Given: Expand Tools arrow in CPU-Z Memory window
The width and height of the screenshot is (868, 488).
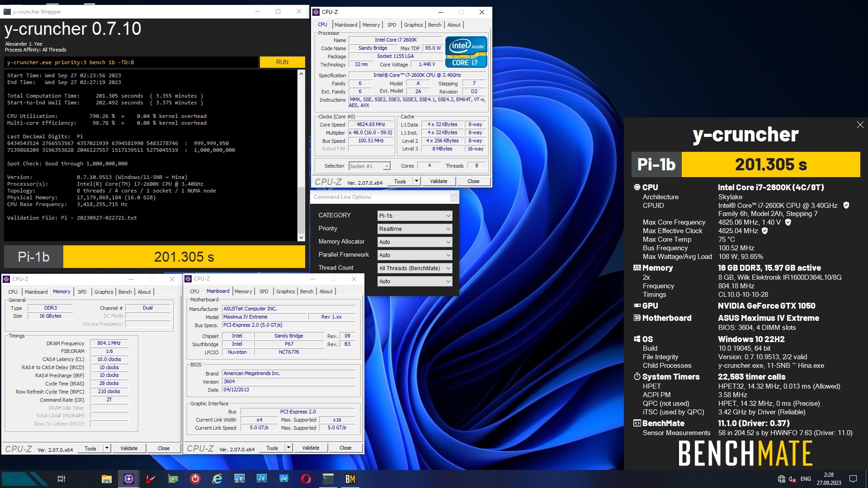Looking at the screenshot, I should point(107,448).
